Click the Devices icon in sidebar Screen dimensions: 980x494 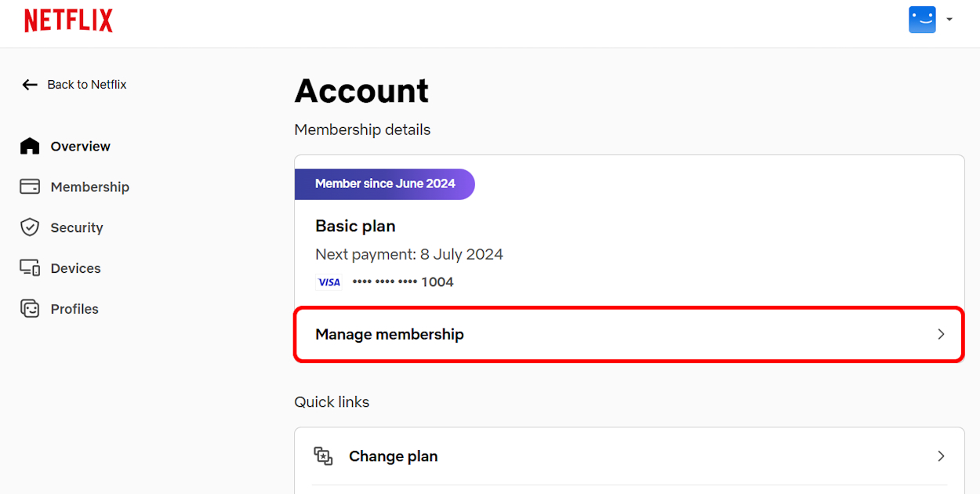click(x=29, y=268)
